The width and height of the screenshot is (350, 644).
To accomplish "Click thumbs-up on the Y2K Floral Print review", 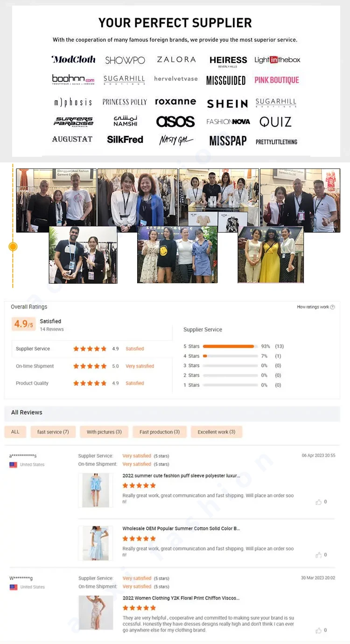I will pyautogui.click(x=319, y=630).
